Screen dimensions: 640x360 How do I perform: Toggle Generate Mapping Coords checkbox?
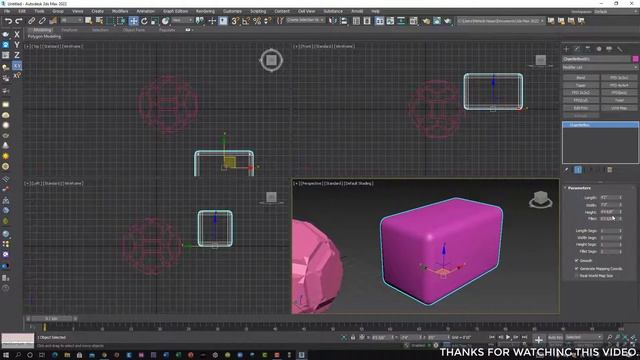click(x=577, y=269)
